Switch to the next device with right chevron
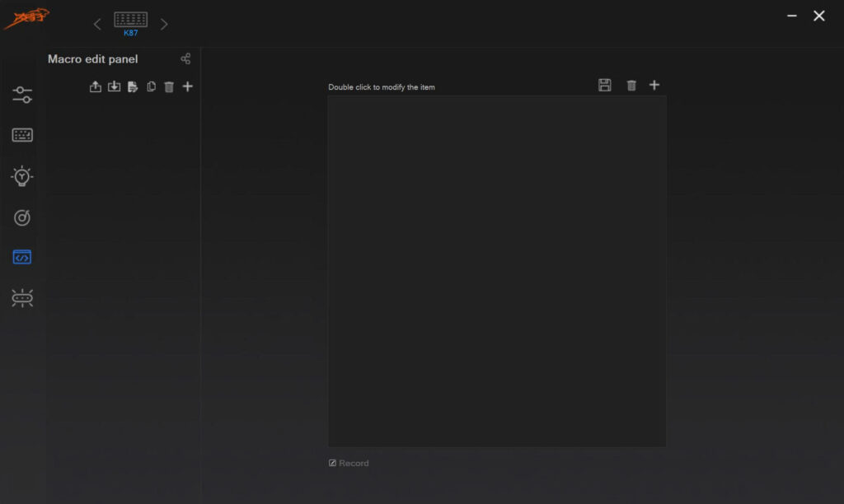844x504 pixels. (164, 24)
